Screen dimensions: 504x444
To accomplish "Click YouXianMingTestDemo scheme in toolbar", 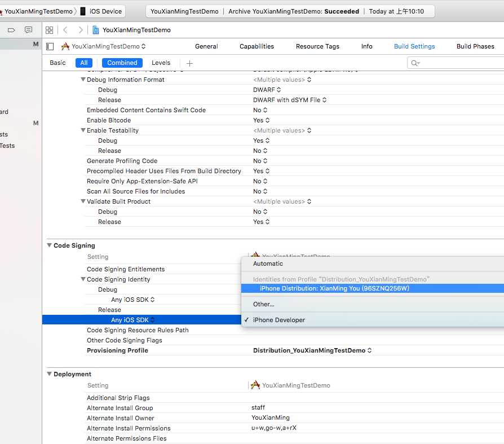I will 38,11.
